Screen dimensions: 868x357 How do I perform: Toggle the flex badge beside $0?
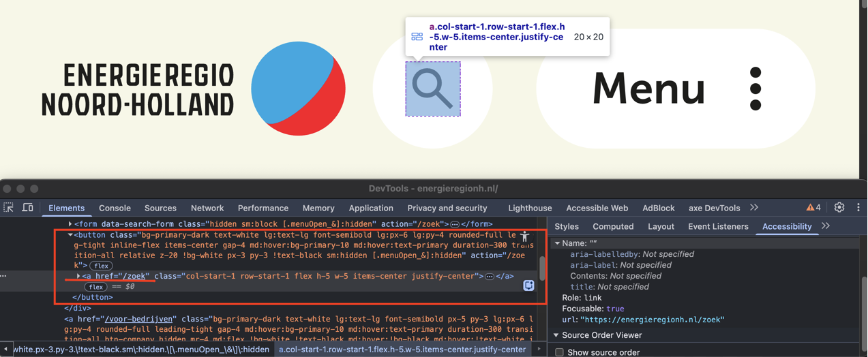(95, 287)
